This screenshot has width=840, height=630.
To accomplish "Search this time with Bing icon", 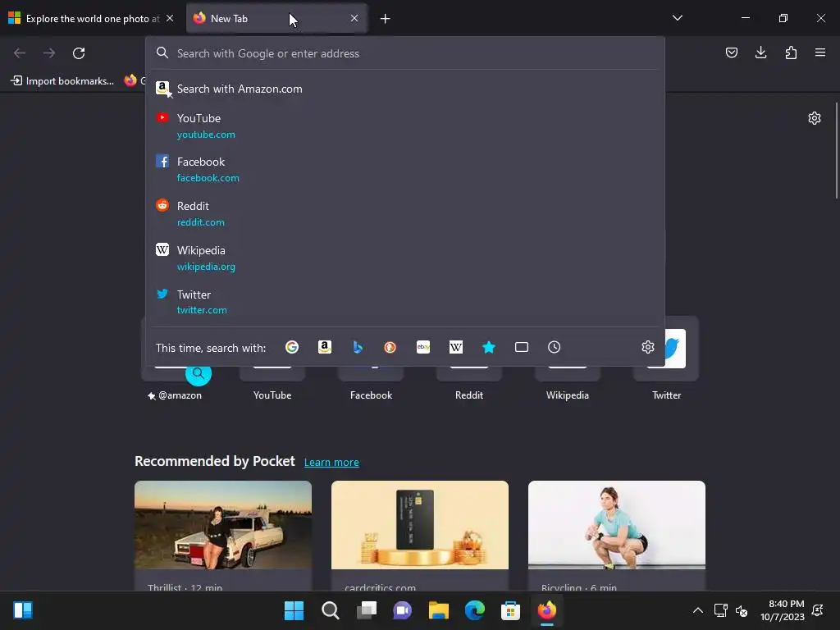I will pyautogui.click(x=358, y=347).
